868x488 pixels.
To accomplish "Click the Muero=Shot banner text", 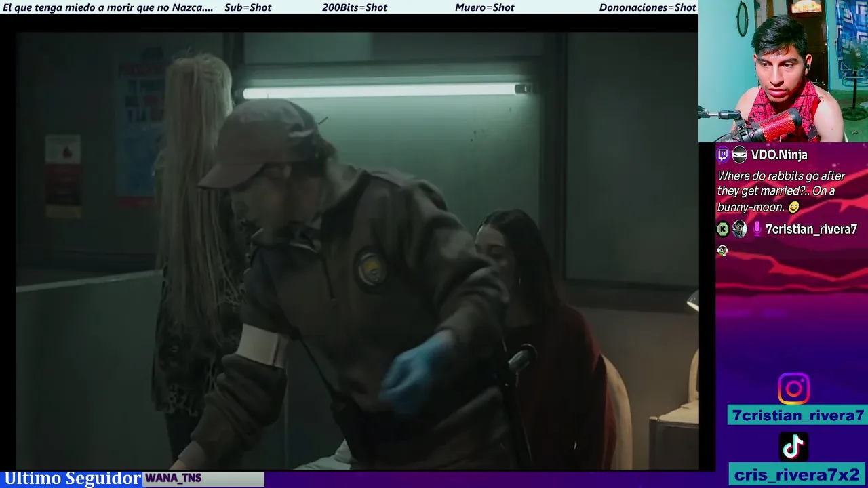I will click(x=485, y=7).
